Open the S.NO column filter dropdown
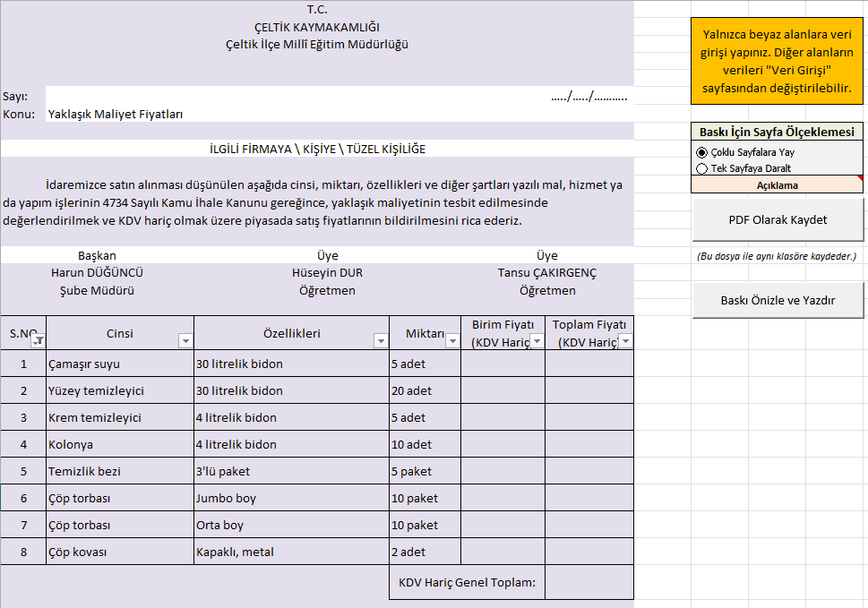Image resolution: width=868 pixels, height=608 pixels. click(x=38, y=341)
